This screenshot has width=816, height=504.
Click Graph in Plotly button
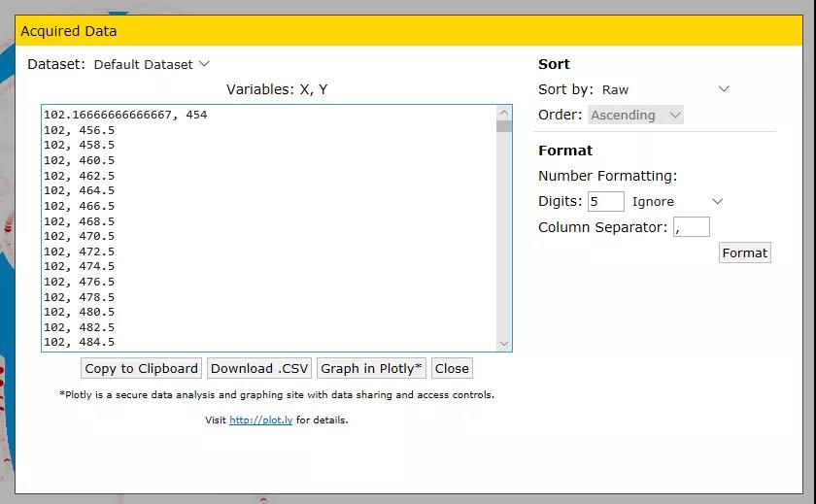point(371,368)
